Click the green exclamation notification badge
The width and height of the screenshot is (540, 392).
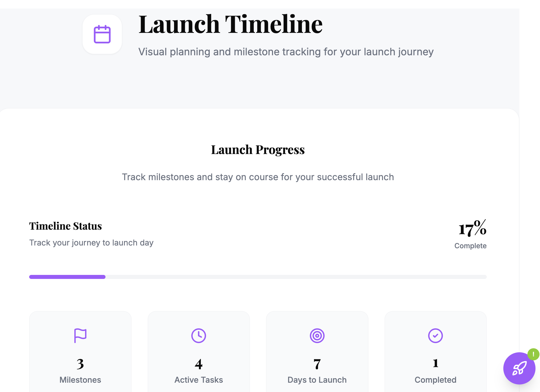coord(533,354)
